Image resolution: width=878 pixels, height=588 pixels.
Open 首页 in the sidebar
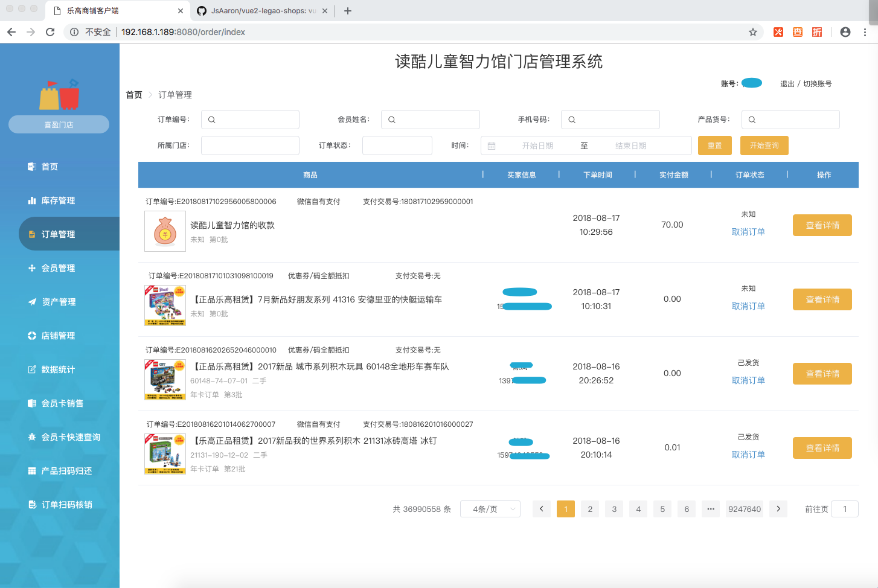50,167
